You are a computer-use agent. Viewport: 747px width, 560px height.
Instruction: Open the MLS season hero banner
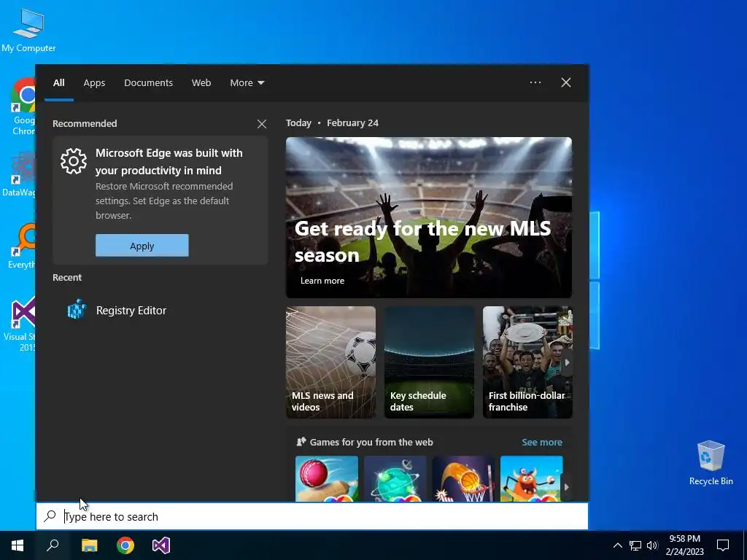pyautogui.click(x=429, y=217)
